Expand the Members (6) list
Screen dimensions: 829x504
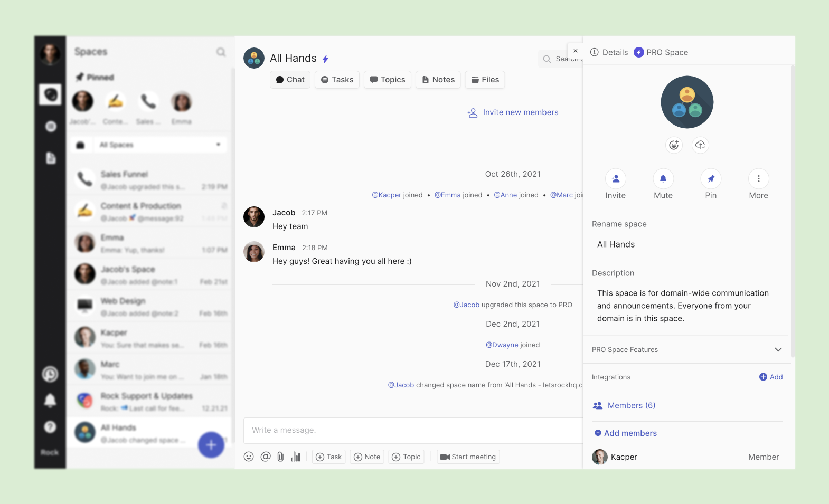pos(631,405)
